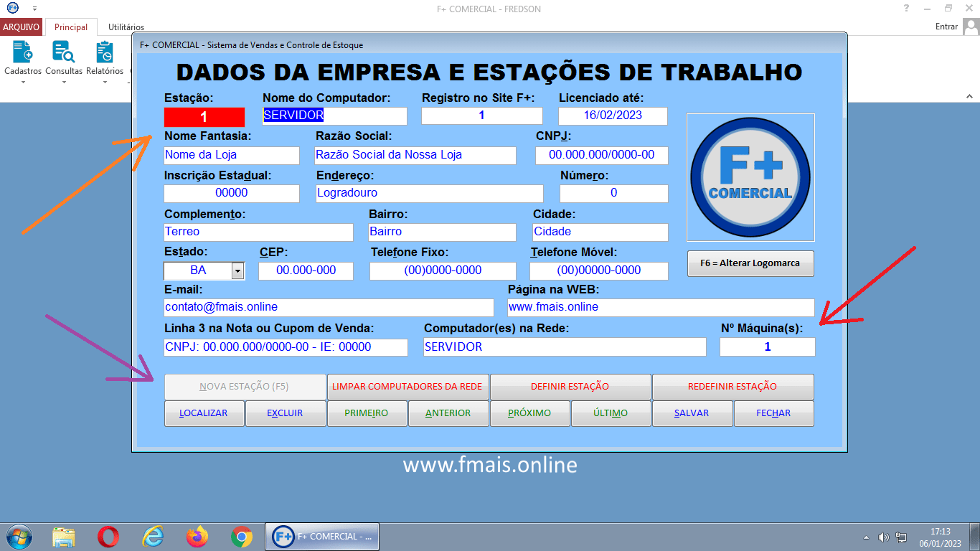Open the Cadastros ribbon icon
Viewport: 980px width, 551px height.
click(x=23, y=53)
